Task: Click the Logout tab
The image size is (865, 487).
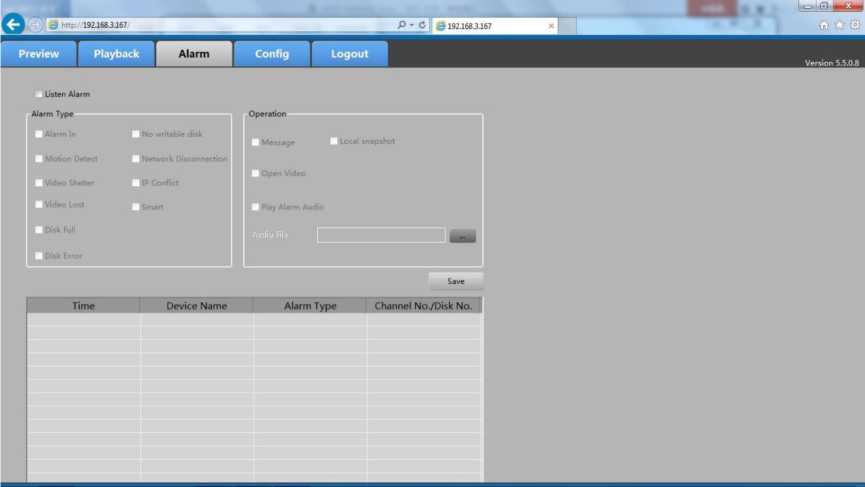Action: pos(349,54)
